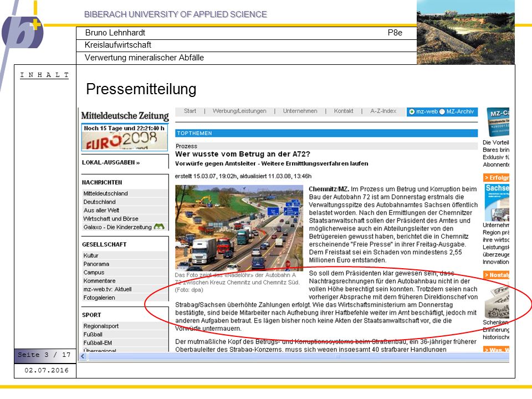Open the Fußball-EM section
This screenshot has height=399, width=532.
click(98, 343)
